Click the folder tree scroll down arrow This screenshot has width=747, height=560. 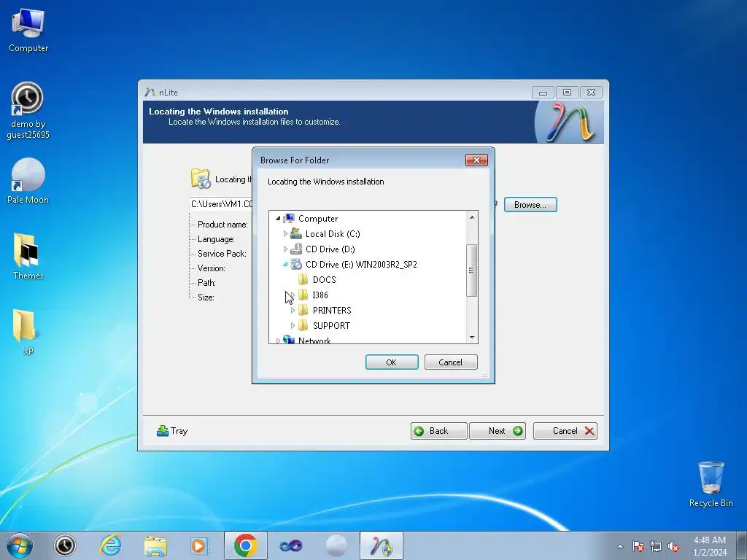click(472, 337)
